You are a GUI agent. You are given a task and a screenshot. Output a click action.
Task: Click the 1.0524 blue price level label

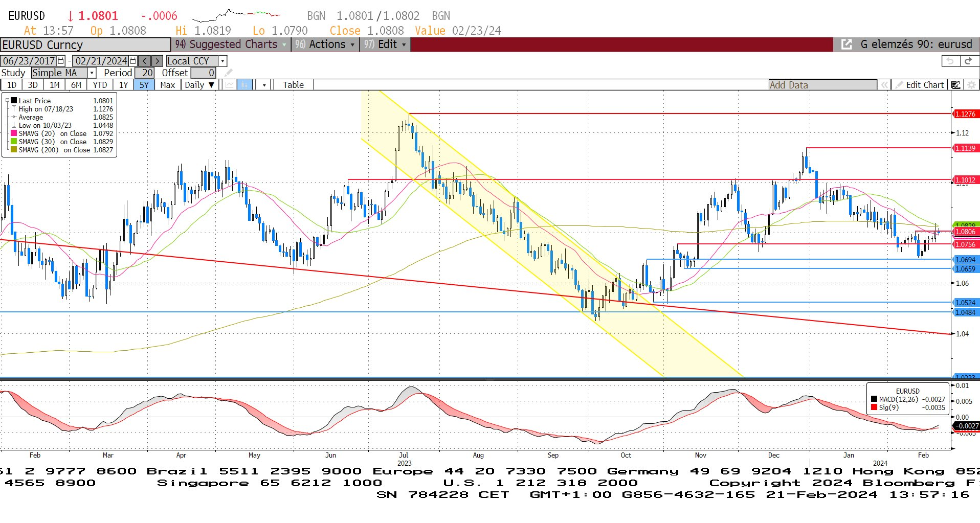[x=965, y=303]
